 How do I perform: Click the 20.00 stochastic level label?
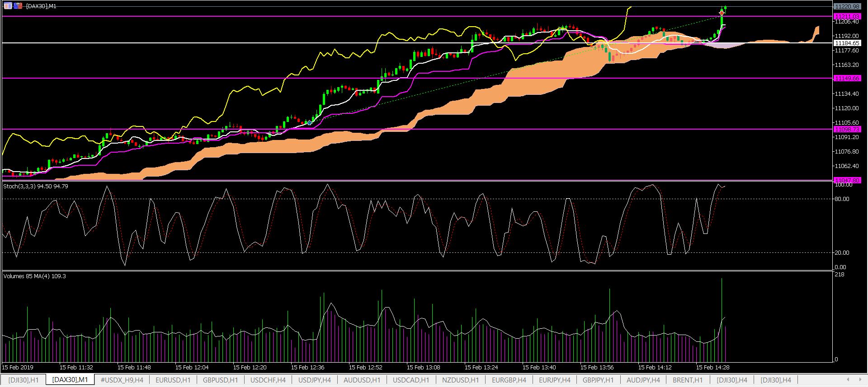pyautogui.click(x=842, y=253)
